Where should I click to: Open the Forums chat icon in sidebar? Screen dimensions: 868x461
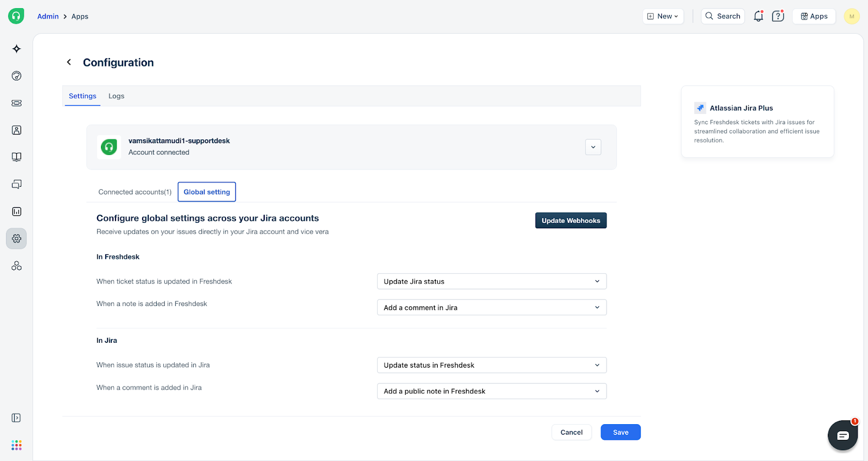point(17,184)
